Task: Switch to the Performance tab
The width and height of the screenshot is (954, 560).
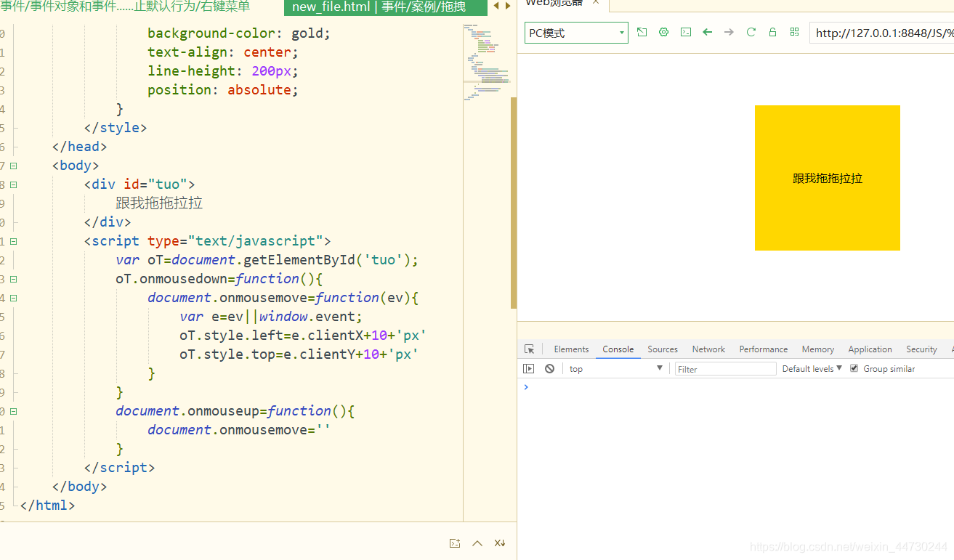Action: point(764,349)
